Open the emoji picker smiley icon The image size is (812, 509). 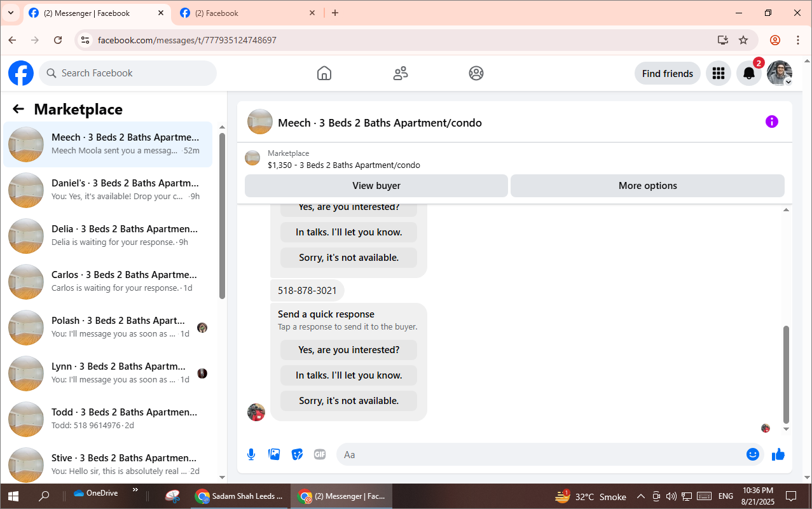click(753, 454)
